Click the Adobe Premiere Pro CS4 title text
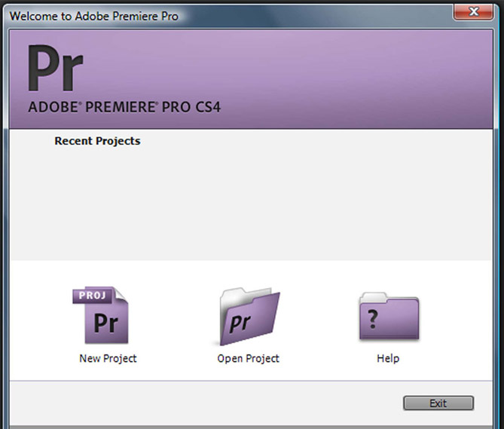504x429 pixels. point(124,107)
